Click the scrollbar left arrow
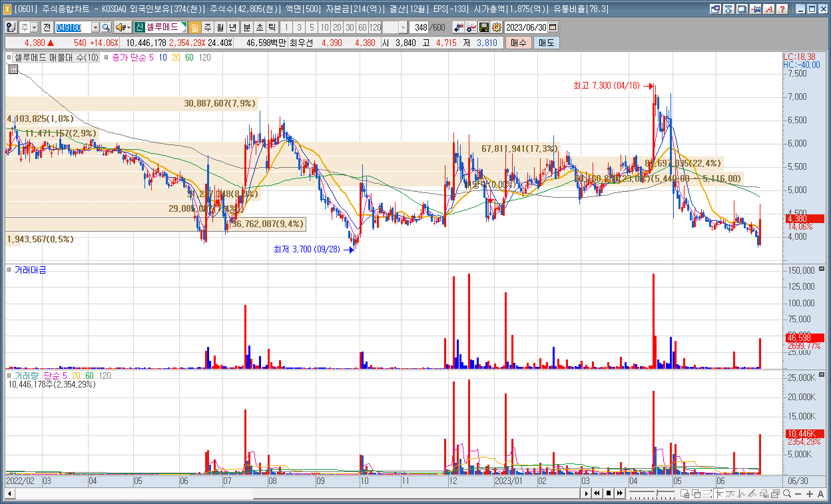This screenshot has height=504, width=831. click(x=9, y=493)
